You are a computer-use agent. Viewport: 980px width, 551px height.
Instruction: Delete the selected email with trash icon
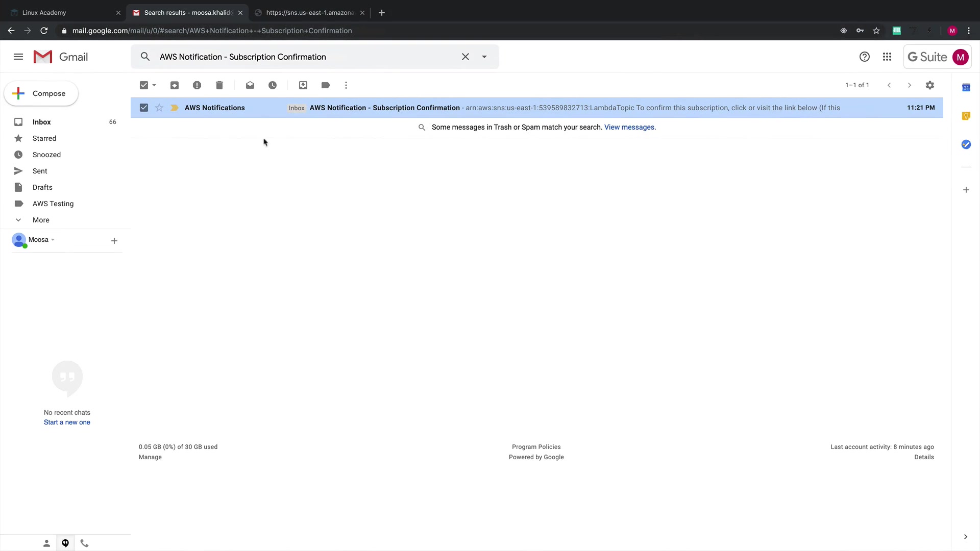(x=219, y=85)
